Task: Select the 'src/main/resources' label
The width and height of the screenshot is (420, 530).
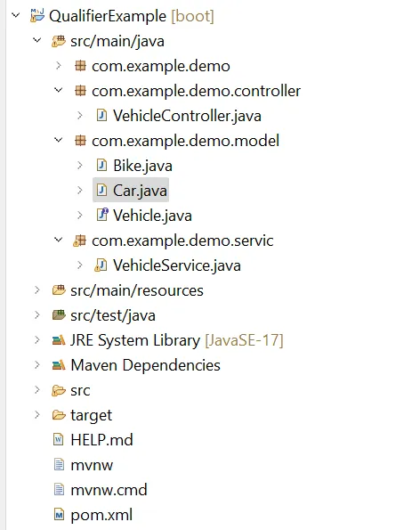Action: pos(137,290)
